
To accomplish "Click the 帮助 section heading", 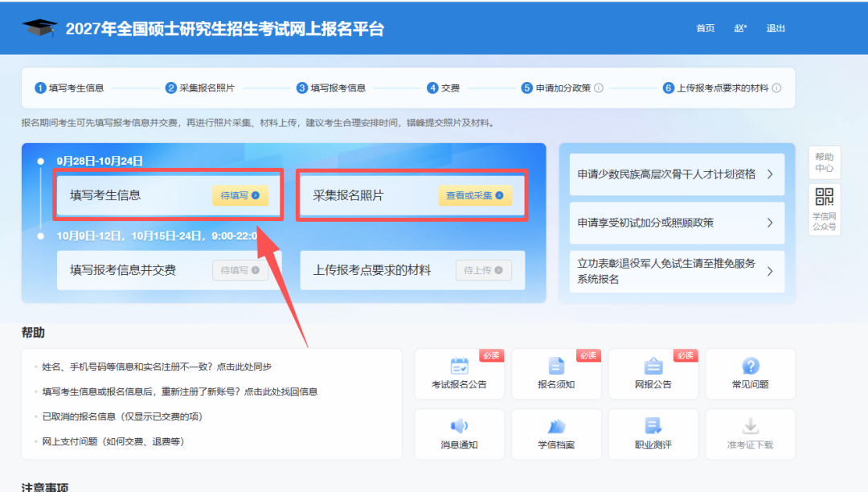I will 33,332.
